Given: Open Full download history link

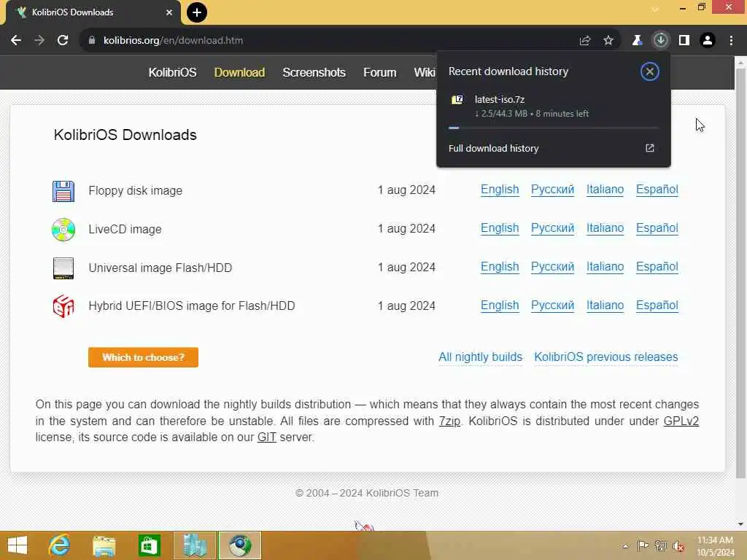Looking at the screenshot, I should [494, 148].
